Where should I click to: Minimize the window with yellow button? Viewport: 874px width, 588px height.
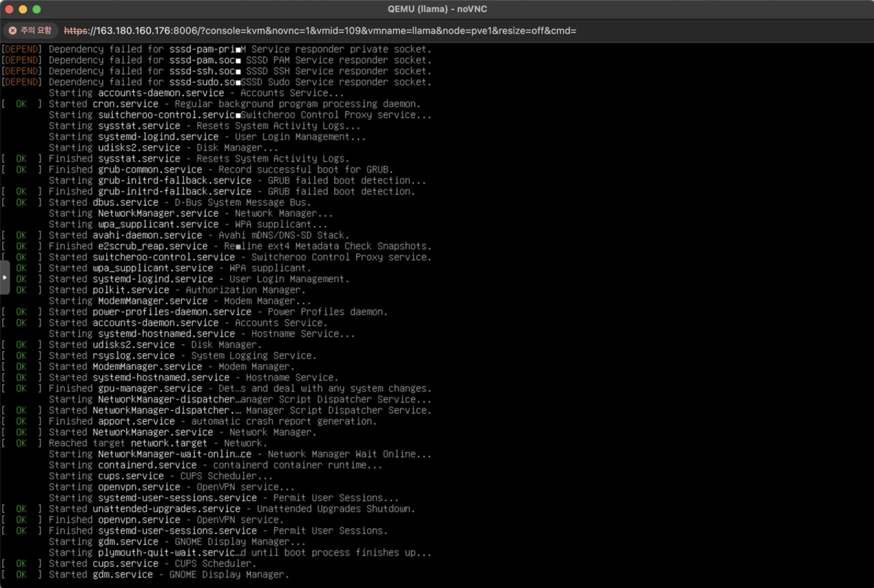point(23,9)
